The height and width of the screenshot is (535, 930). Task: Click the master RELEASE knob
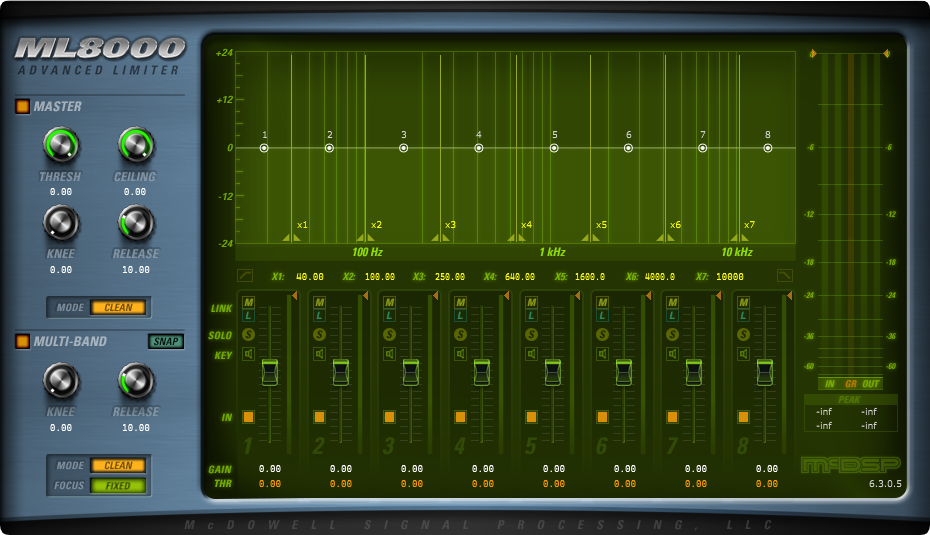pyautogui.click(x=136, y=223)
